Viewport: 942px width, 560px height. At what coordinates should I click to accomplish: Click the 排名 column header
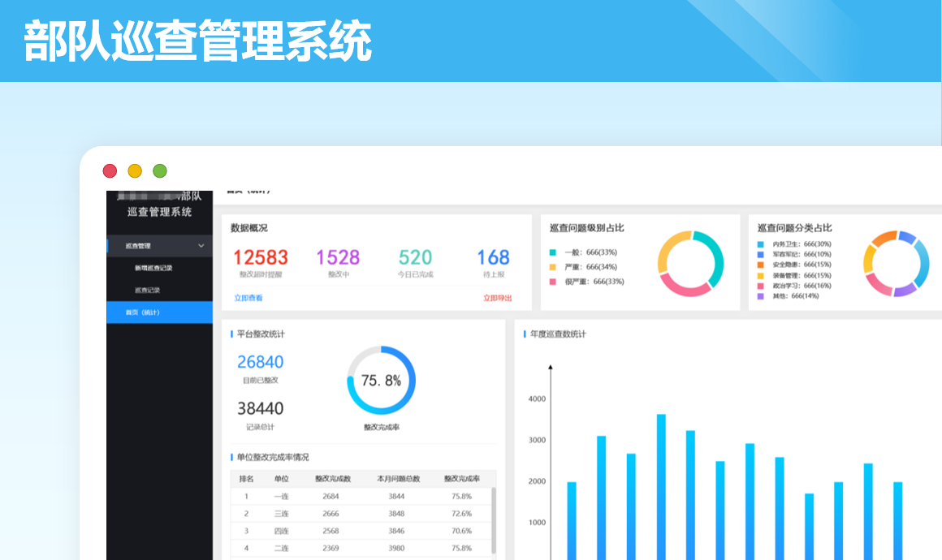point(246,478)
